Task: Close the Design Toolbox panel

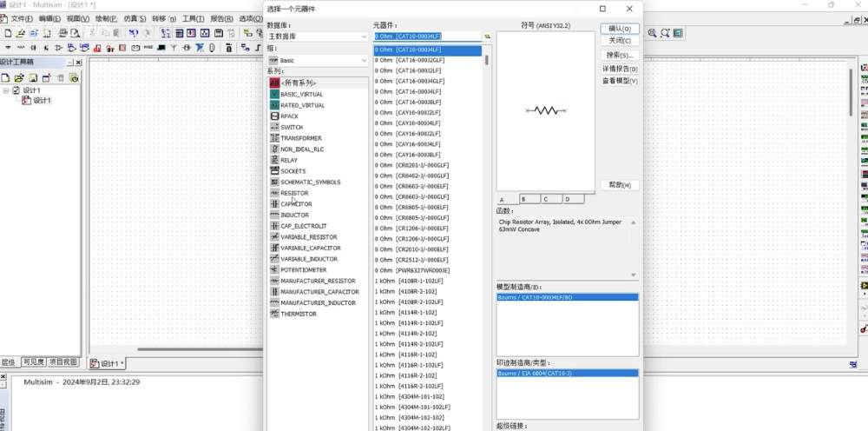Action: (x=78, y=63)
